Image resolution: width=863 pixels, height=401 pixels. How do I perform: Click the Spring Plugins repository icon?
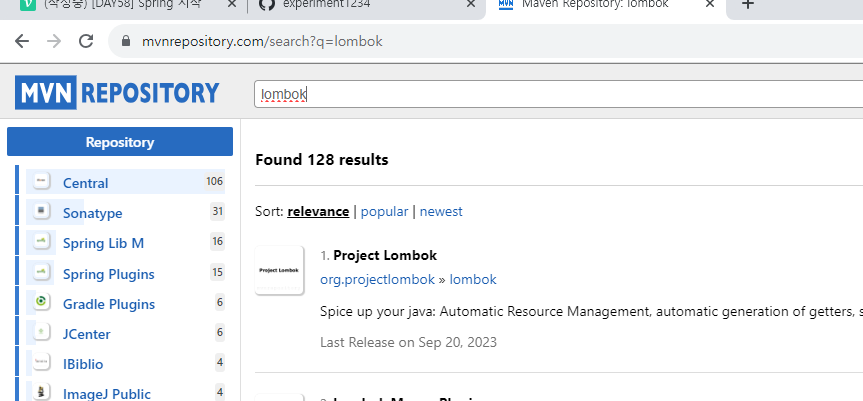pos(41,272)
